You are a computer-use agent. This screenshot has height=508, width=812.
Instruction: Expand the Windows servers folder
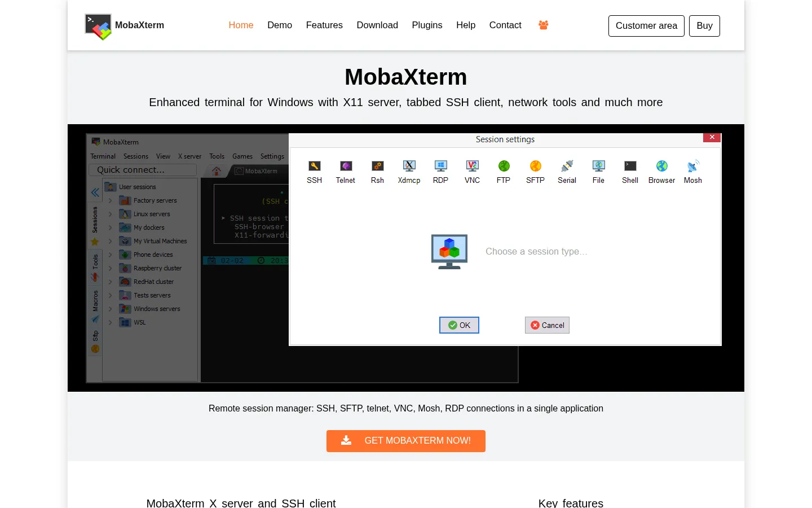click(110, 309)
